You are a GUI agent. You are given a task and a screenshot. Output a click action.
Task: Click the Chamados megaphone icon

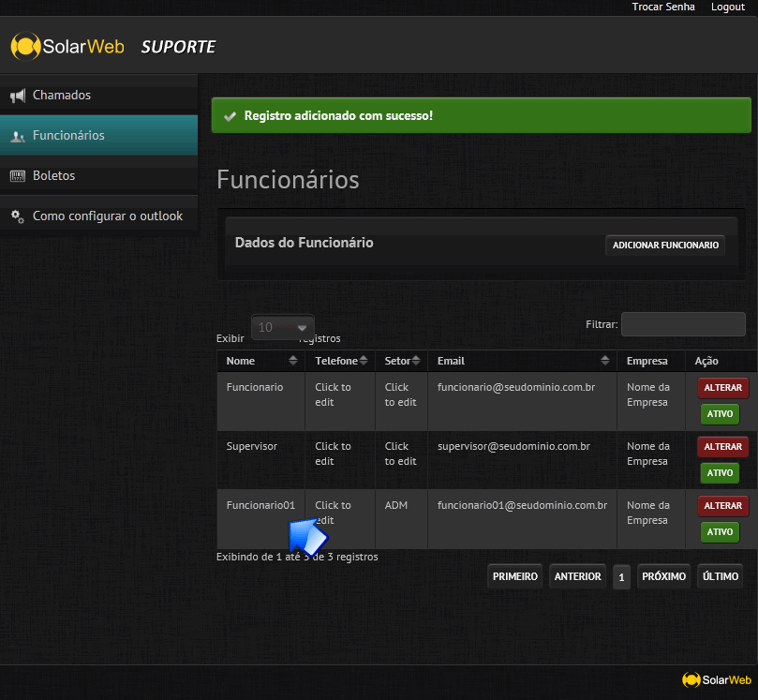18,96
